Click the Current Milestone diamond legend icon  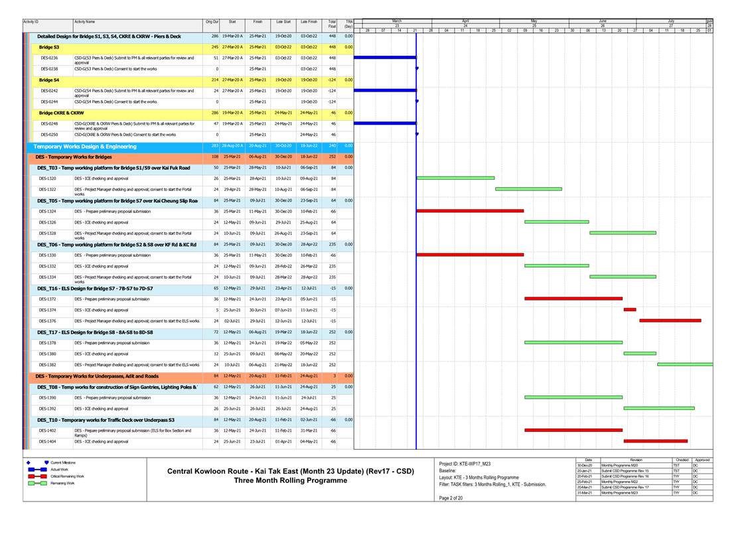(29, 462)
